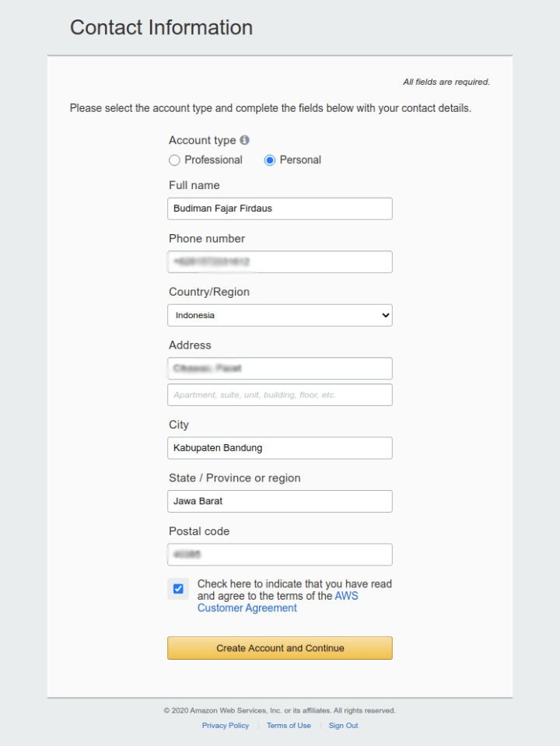Click the Apartment, suite, unit address field

point(280,395)
